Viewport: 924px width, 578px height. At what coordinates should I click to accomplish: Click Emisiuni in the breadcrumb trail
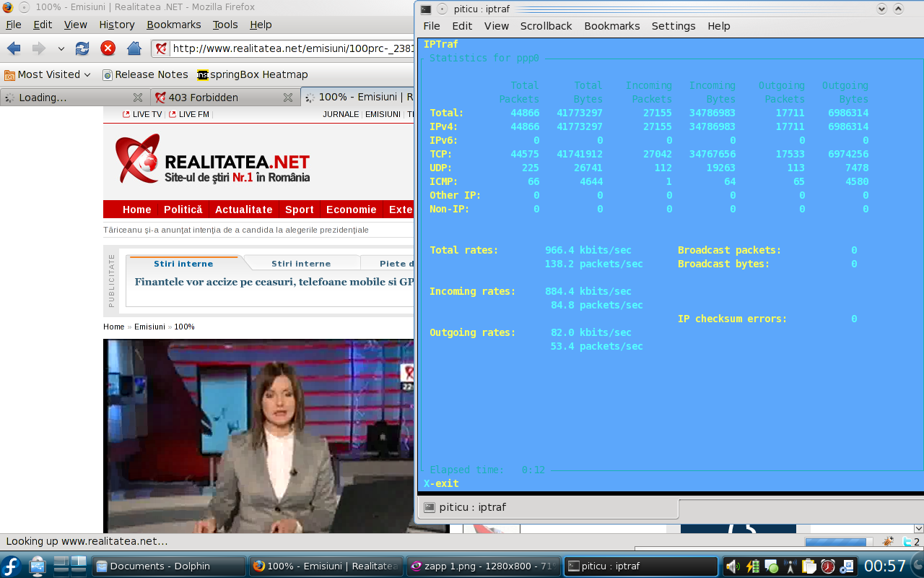tap(149, 327)
